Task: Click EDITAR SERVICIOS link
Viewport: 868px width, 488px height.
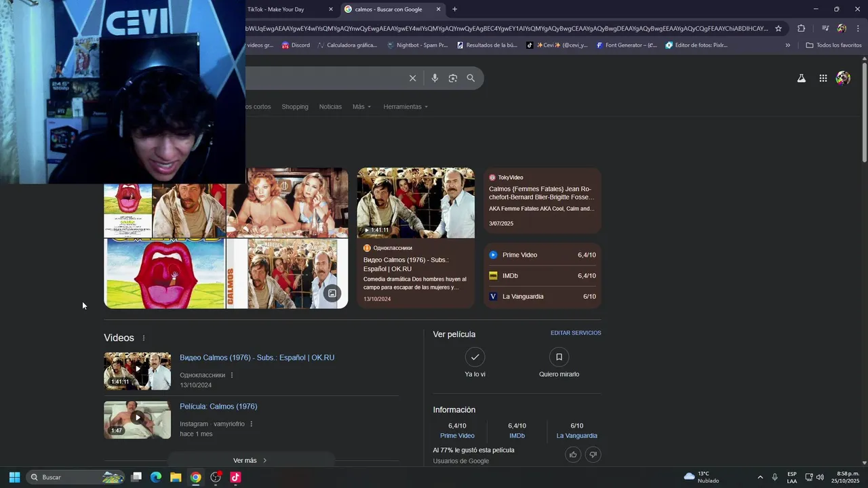Action: (x=576, y=333)
